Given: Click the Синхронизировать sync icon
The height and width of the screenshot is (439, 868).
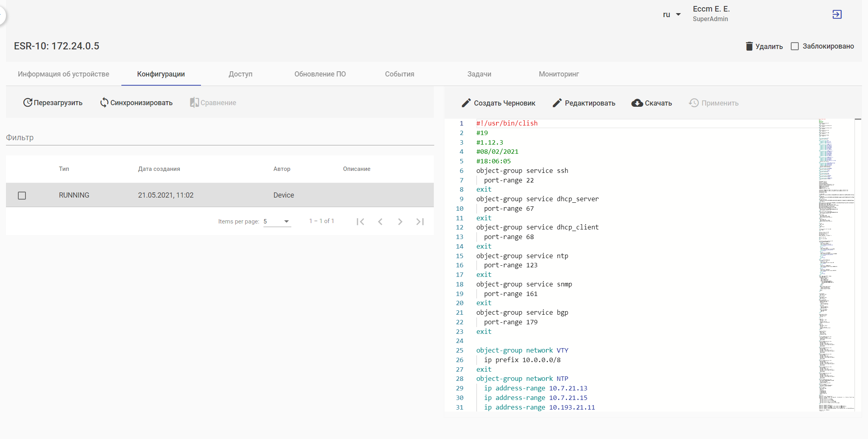Looking at the screenshot, I should pyautogui.click(x=104, y=103).
